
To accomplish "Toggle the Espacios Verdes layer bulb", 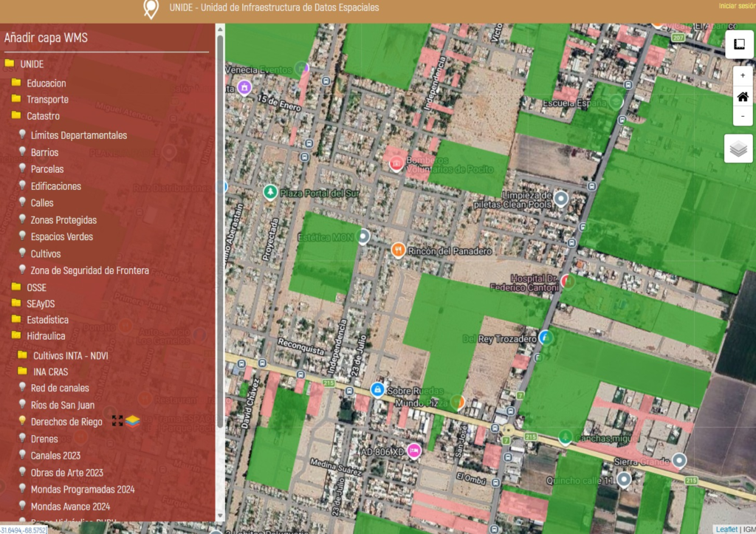I will pyautogui.click(x=22, y=236).
